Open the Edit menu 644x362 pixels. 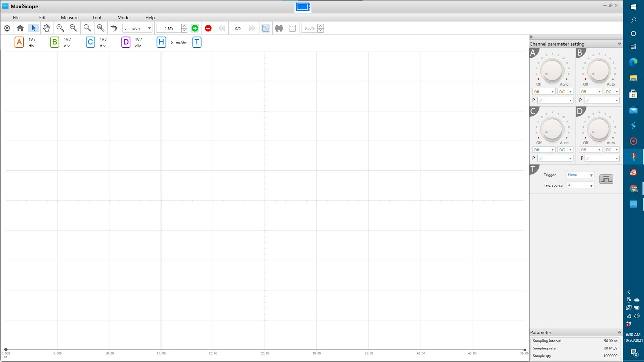43,18
